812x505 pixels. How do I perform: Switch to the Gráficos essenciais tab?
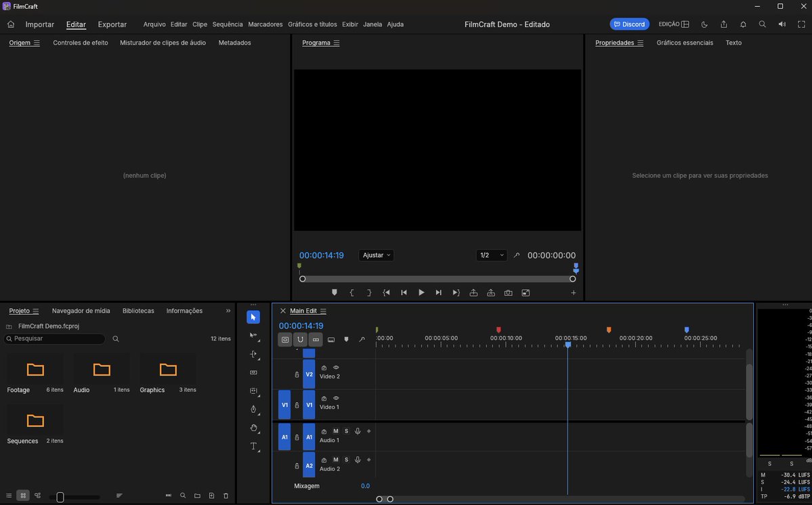(685, 43)
